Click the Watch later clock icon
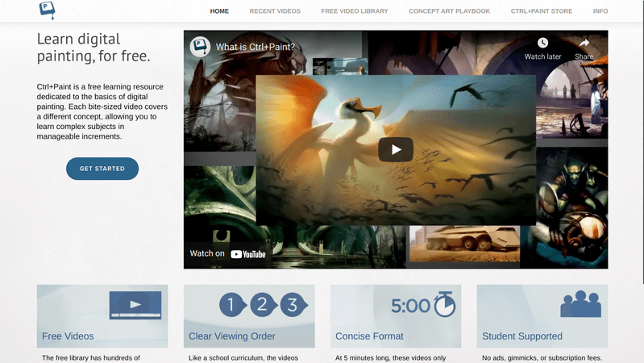The image size is (644, 363). (x=542, y=43)
